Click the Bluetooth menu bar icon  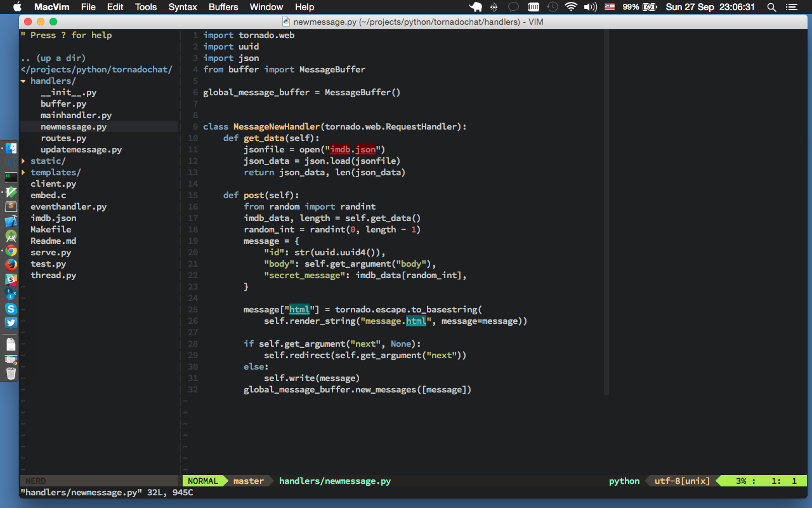[494, 7]
